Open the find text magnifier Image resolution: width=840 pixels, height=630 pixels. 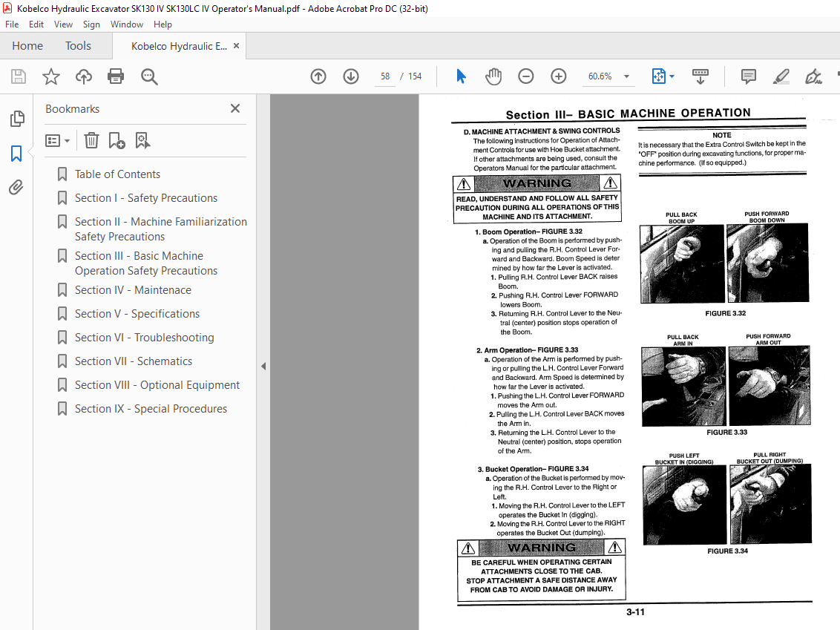coord(149,76)
